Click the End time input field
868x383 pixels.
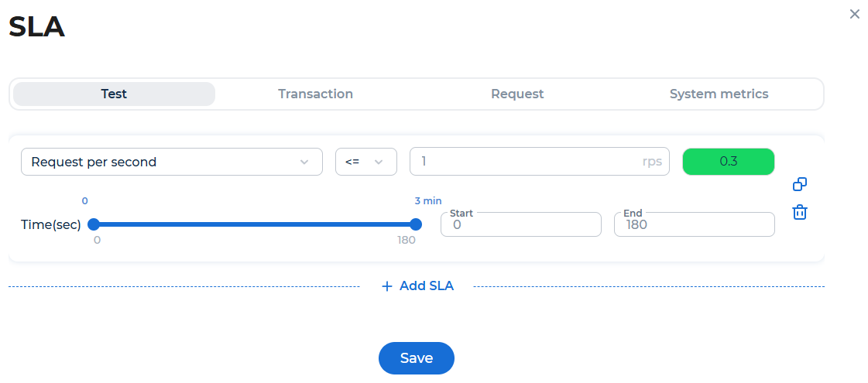tap(695, 224)
